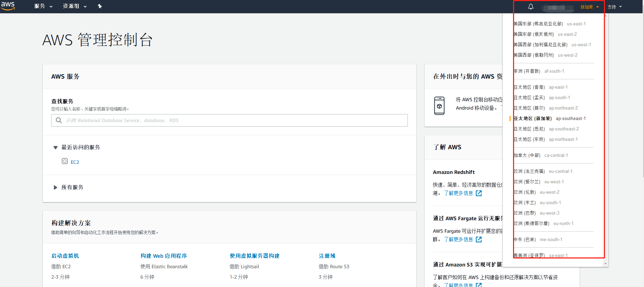Collapse the 新加坡 region dropdown

tap(589, 7)
